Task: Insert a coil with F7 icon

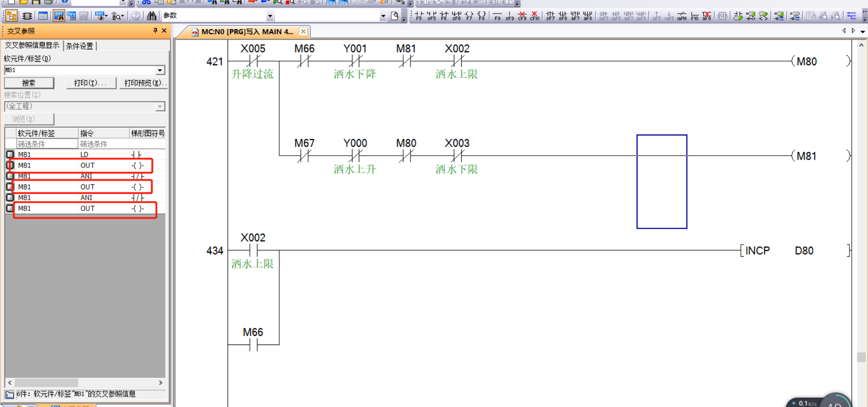Action: [x=469, y=16]
